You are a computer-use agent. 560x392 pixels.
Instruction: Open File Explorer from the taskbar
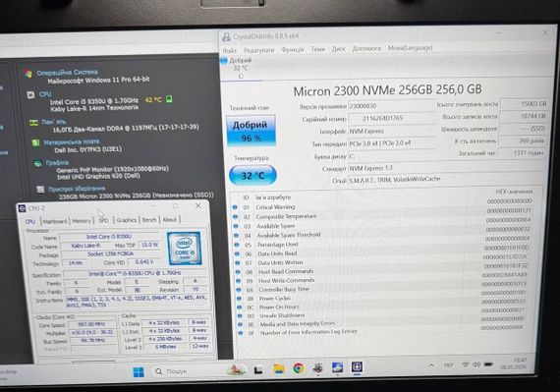coord(279,368)
